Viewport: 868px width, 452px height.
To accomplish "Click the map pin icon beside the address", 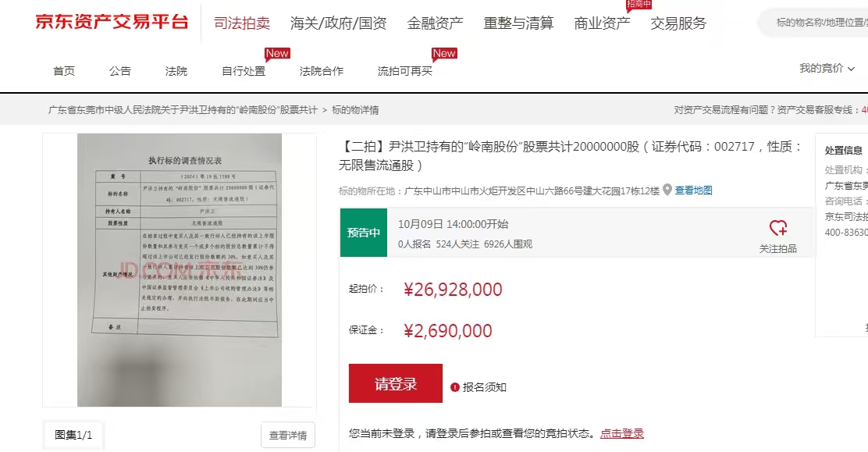I will point(667,190).
